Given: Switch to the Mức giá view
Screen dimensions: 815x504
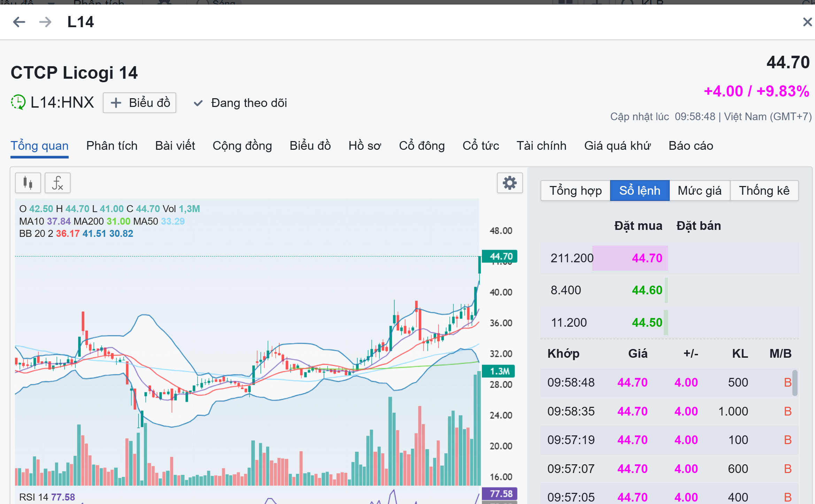Looking at the screenshot, I should coord(700,191).
